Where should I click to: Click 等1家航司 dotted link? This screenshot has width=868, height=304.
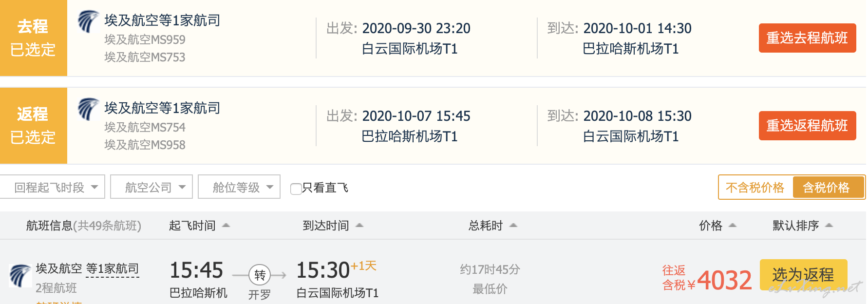pos(113,269)
